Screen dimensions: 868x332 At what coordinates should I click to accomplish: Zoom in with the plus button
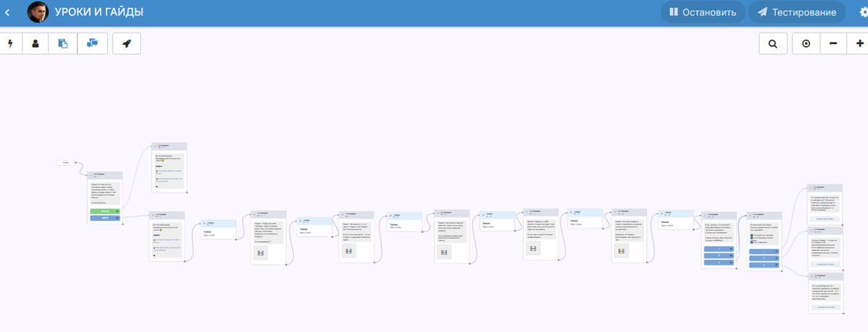(x=859, y=43)
